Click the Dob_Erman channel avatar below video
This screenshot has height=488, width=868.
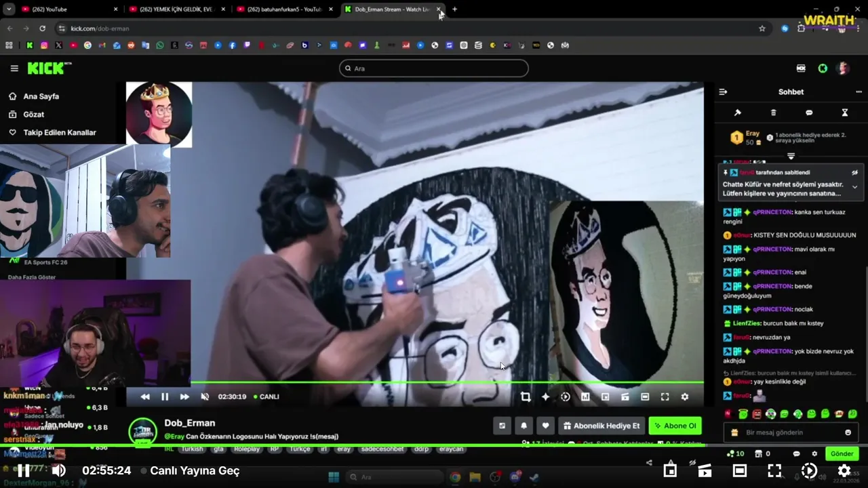point(142,432)
